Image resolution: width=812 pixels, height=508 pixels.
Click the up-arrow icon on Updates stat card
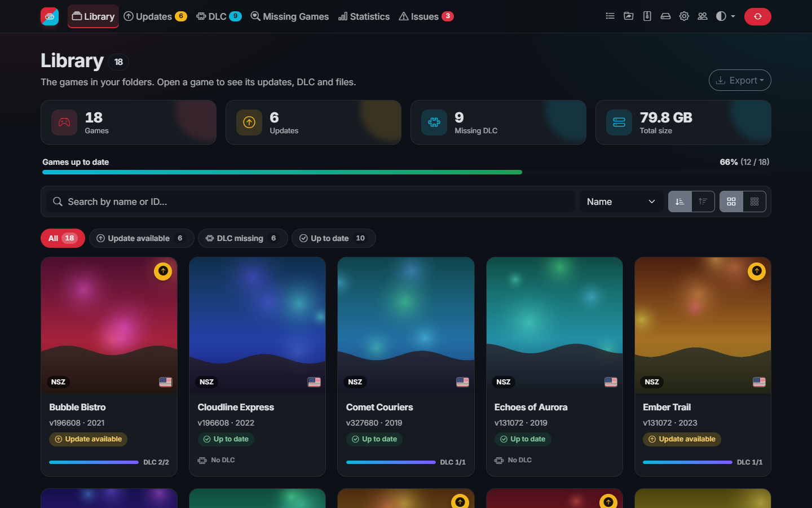(249, 122)
